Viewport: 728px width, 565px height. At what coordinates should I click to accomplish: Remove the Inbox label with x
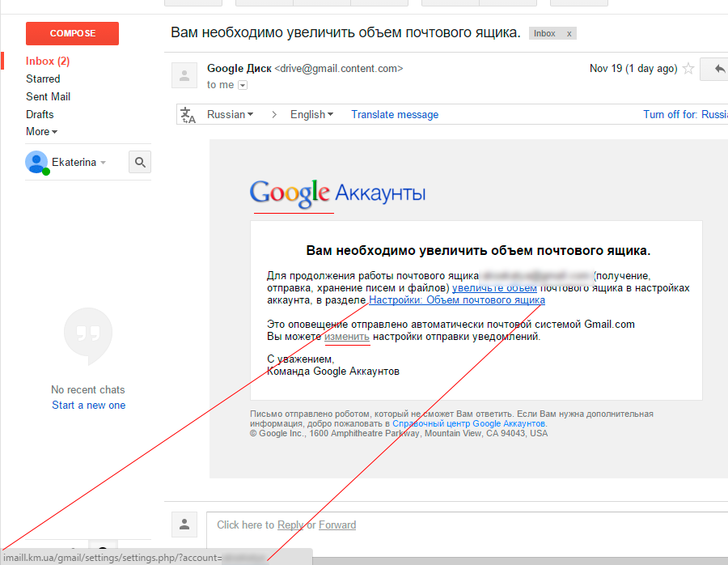[x=569, y=33]
